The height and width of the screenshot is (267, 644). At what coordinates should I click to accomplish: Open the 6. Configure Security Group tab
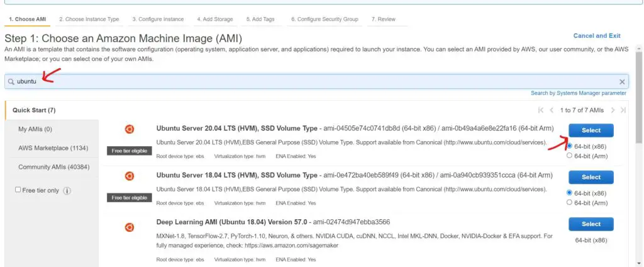pyautogui.click(x=325, y=20)
